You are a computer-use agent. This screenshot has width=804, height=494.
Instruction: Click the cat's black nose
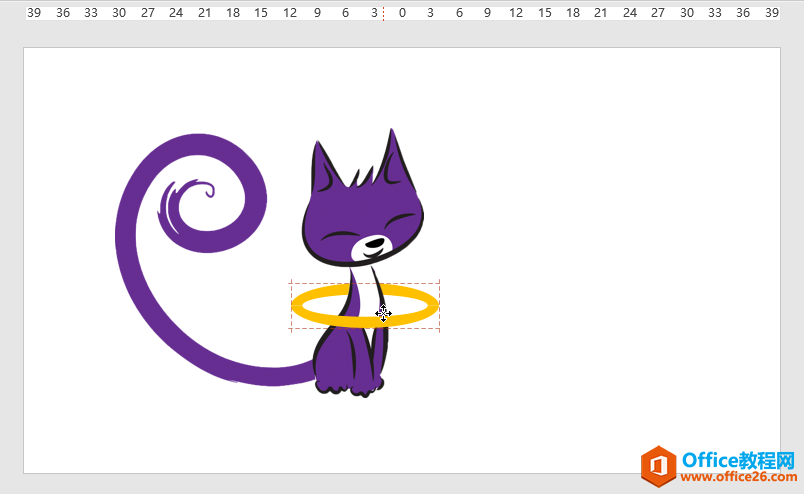[372, 243]
